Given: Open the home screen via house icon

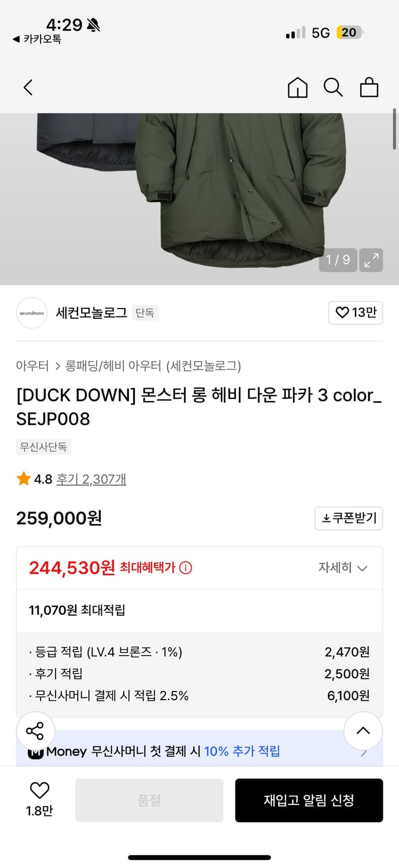Looking at the screenshot, I should tap(297, 87).
